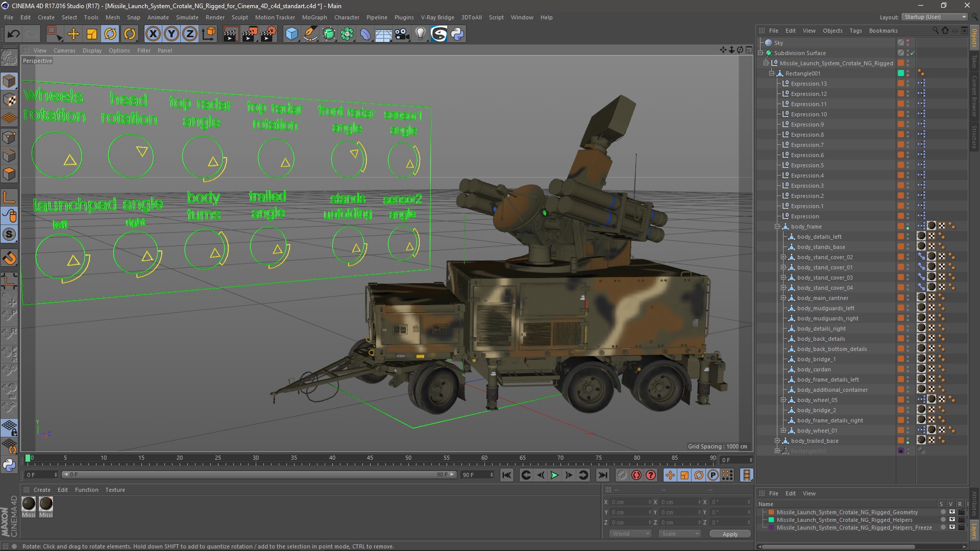Viewport: 980px width, 551px height.
Task: Select the first Missi material thumbnail
Action: (29, 504)
